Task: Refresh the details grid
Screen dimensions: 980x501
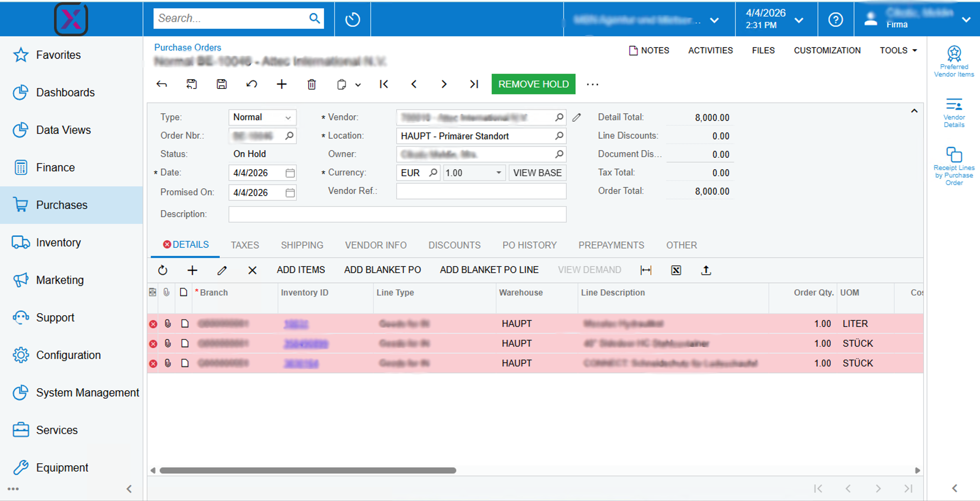Action: click(x=163, y=270)
